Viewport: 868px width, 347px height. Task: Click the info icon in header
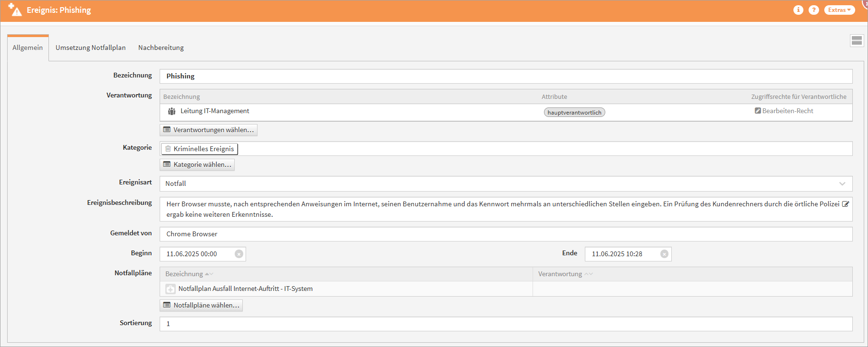click(798, 10)
